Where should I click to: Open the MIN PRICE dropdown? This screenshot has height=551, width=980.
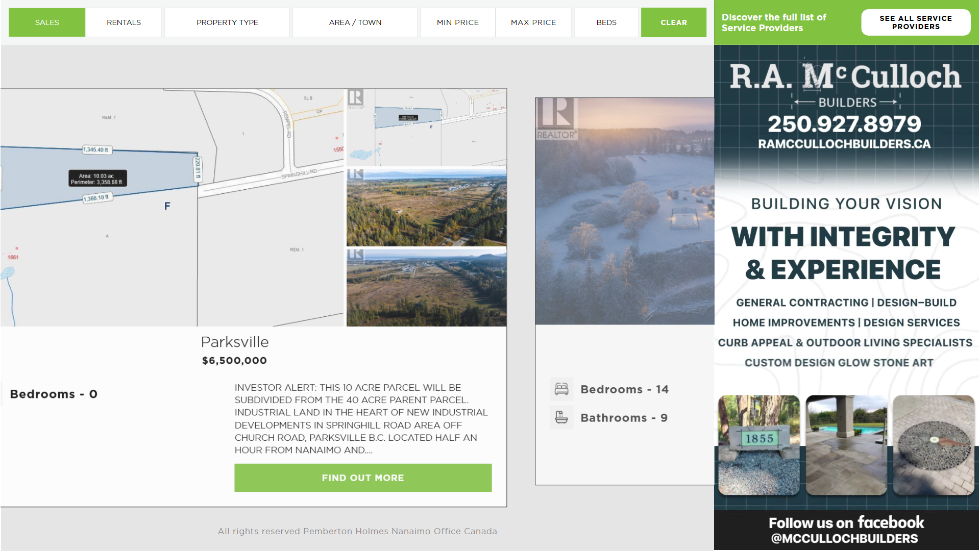pyautogui.click(x=458, y=22)
